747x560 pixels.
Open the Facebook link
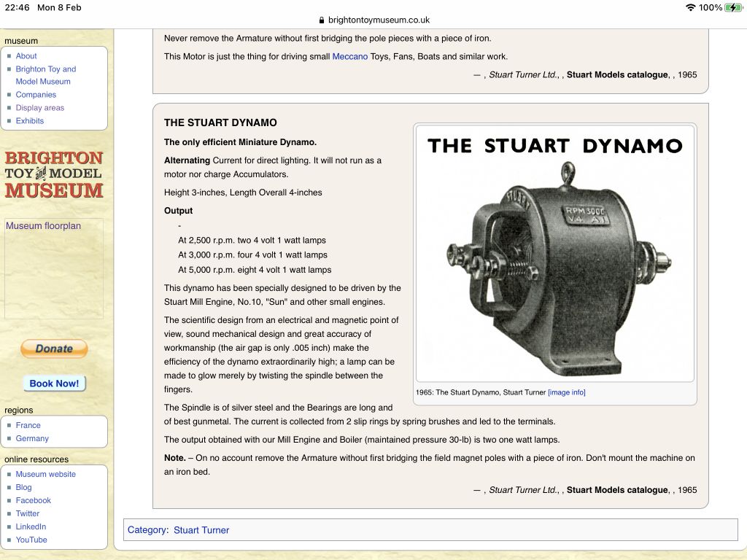tap(33, 500)
